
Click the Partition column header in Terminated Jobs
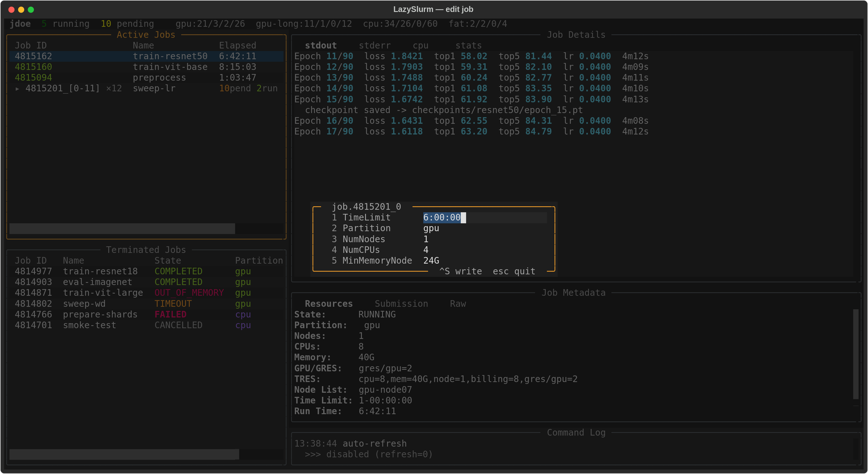(259, 260)
